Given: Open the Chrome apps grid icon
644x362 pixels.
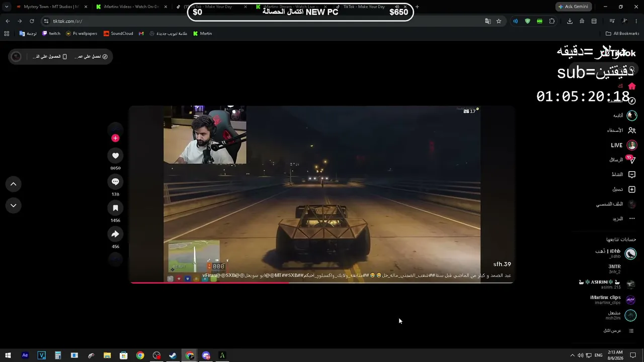Looking at the screenshot, I should coord(7,34).
